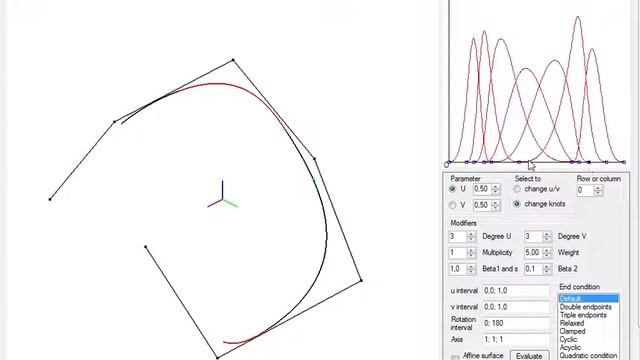Click the Degree V spinner arrows
This screenshot has height=360, width=640.
[547, 236]
